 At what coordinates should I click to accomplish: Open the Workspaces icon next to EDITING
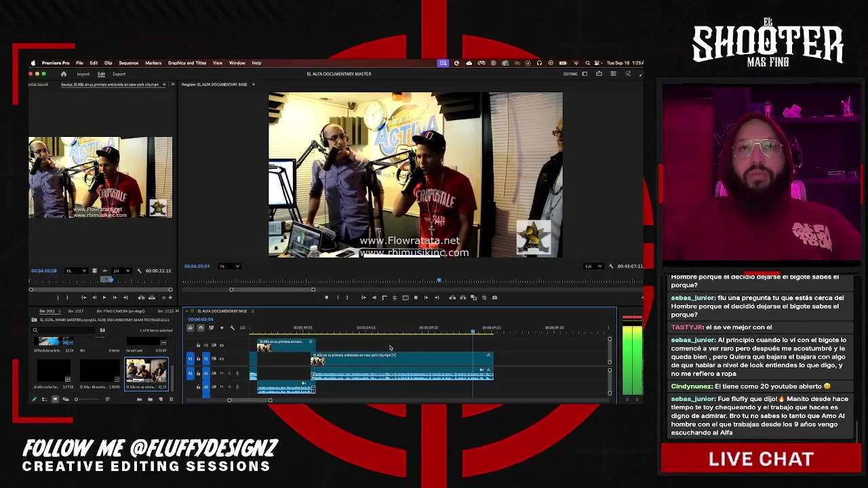pos(585,74)
